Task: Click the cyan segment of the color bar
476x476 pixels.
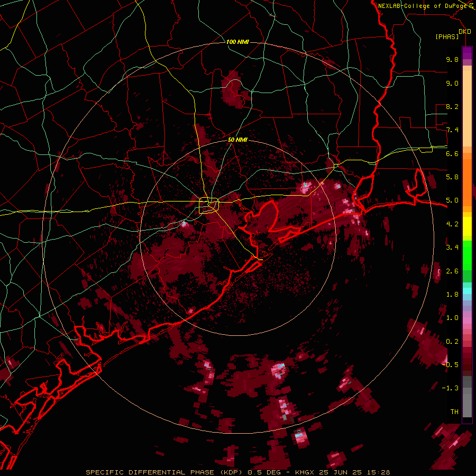Action: (467, 291)
